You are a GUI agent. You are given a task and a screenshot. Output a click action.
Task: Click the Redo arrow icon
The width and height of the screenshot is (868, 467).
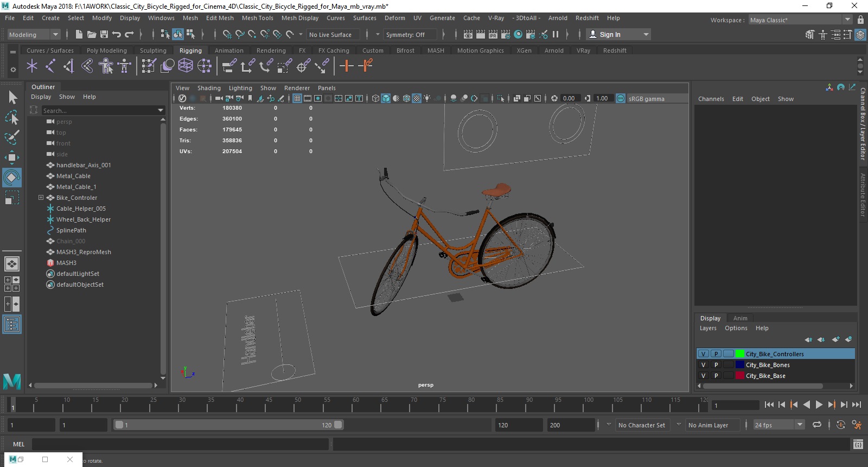pyautogui.click(x=129, y=34)
